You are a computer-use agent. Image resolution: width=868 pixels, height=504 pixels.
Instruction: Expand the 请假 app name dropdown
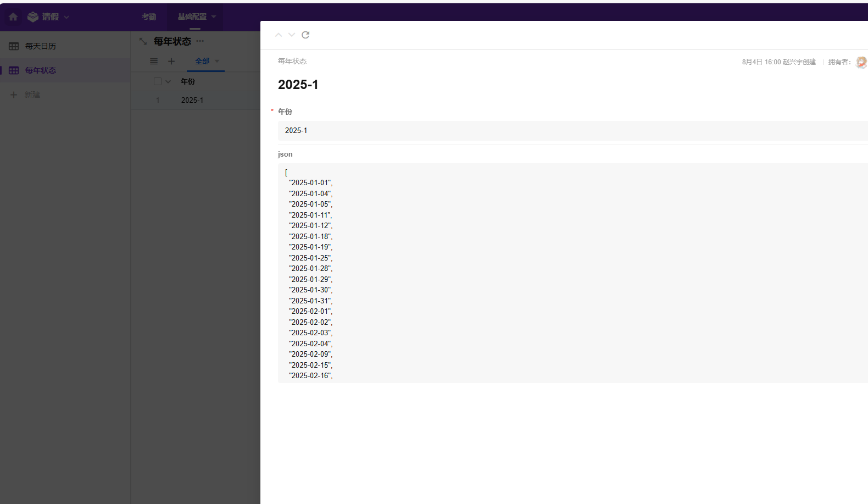coord(66,17)
